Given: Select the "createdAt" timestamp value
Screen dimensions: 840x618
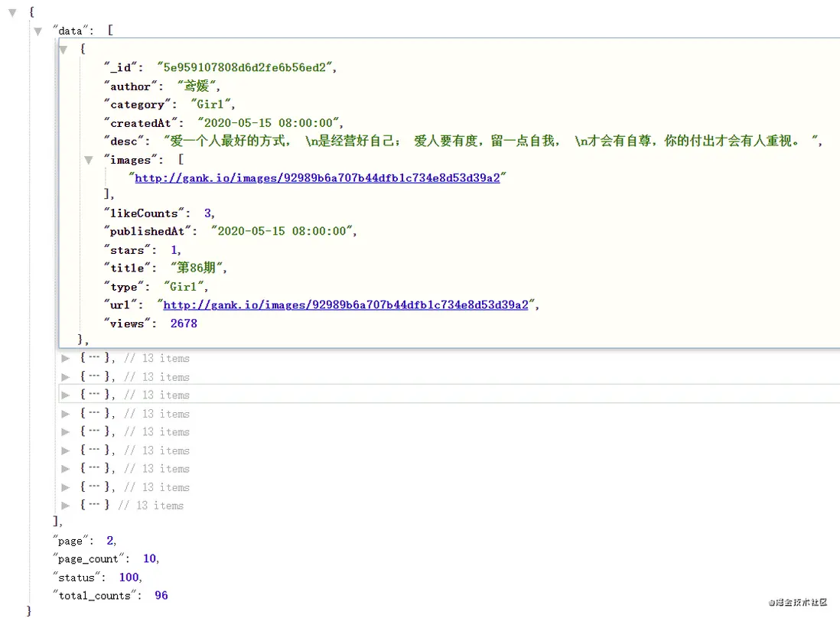Looking at the screenshot, I should tap(269, 123).
